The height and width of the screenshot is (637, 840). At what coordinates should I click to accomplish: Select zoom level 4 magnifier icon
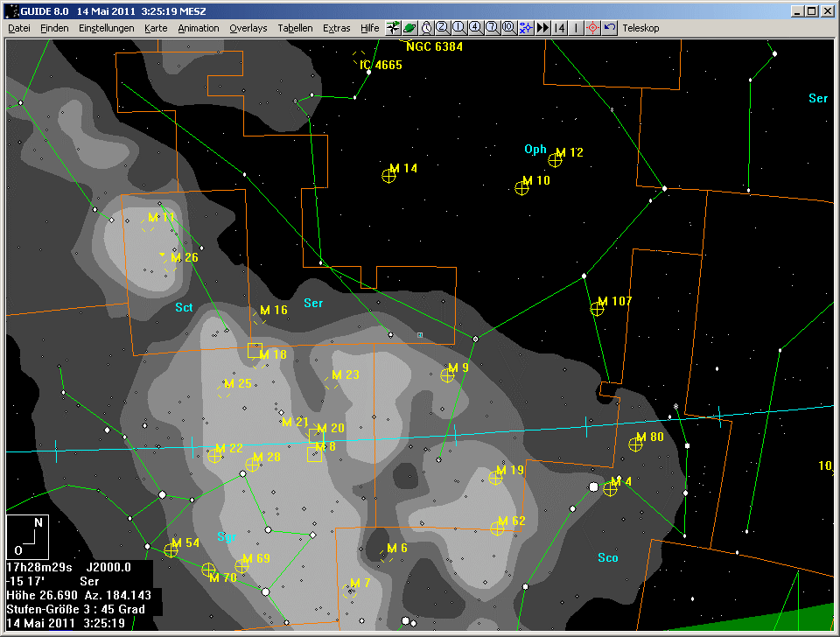click(x=475, y=28)
